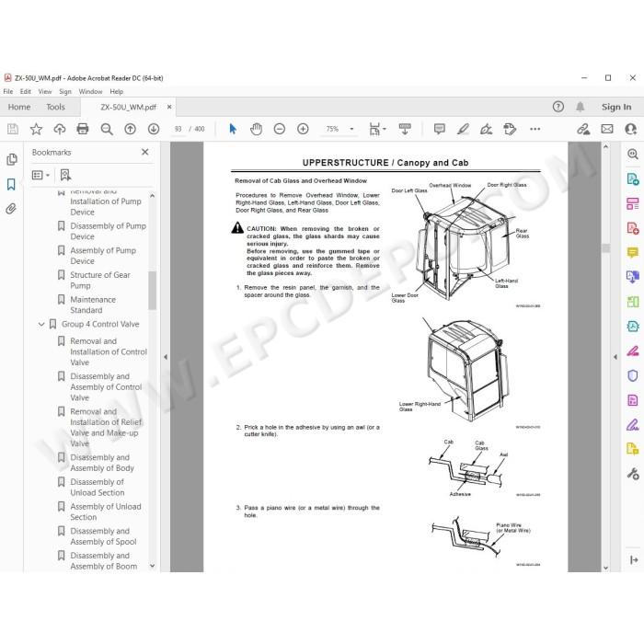
Task: Collapse the left navigation pane arrow
Action: point(166,357)
